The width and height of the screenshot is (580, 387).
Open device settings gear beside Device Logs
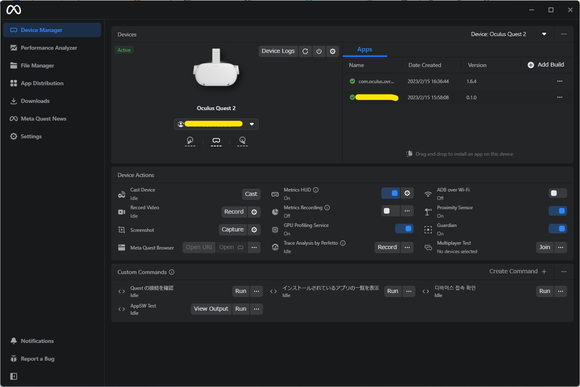[333, 51]
